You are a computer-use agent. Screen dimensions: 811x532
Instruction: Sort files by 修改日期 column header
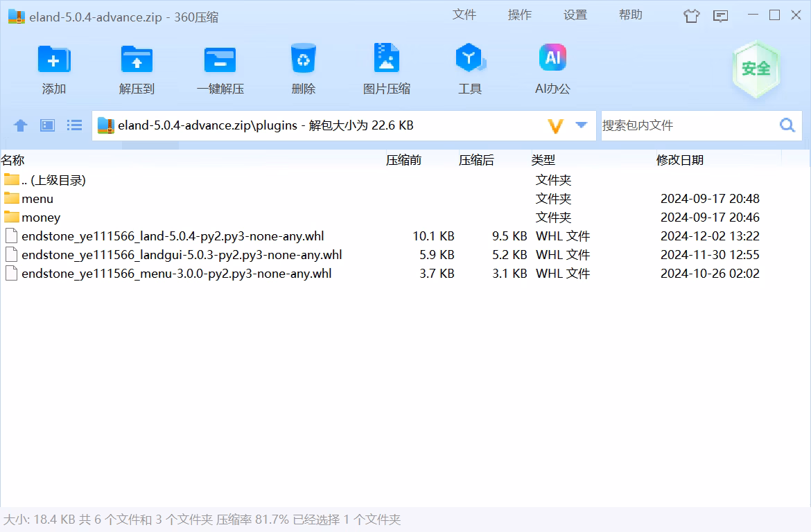(x=680, y=160)
